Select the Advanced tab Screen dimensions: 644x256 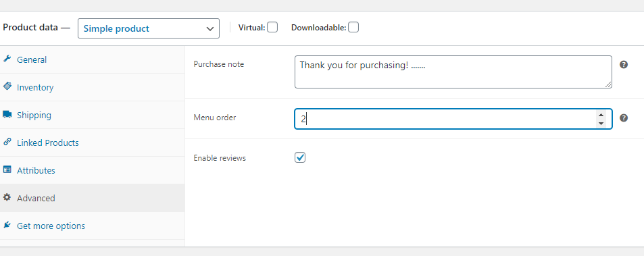[x=92, y=198]
